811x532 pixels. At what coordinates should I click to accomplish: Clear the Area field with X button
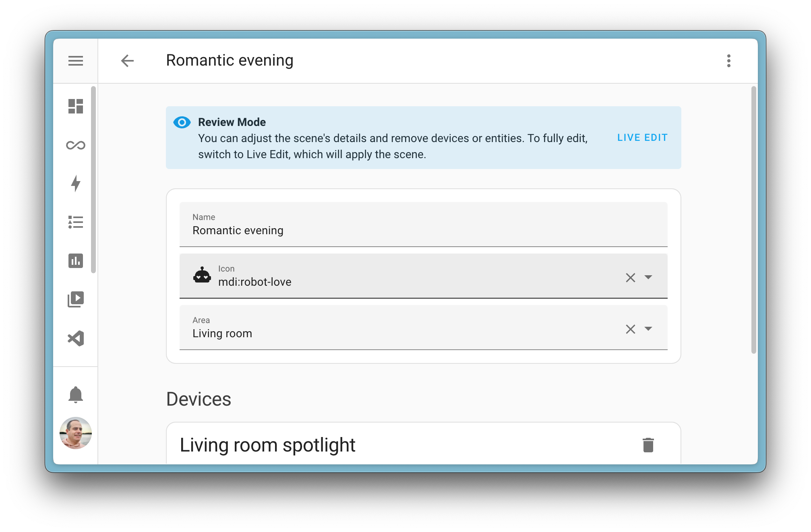[630, 329]
